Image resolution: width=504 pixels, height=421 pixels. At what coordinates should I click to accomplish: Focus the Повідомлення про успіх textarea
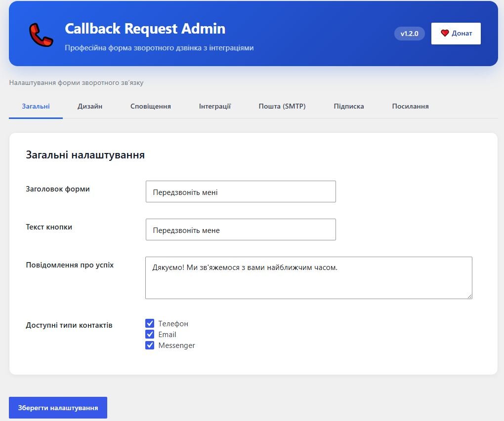tap(308, 278)
